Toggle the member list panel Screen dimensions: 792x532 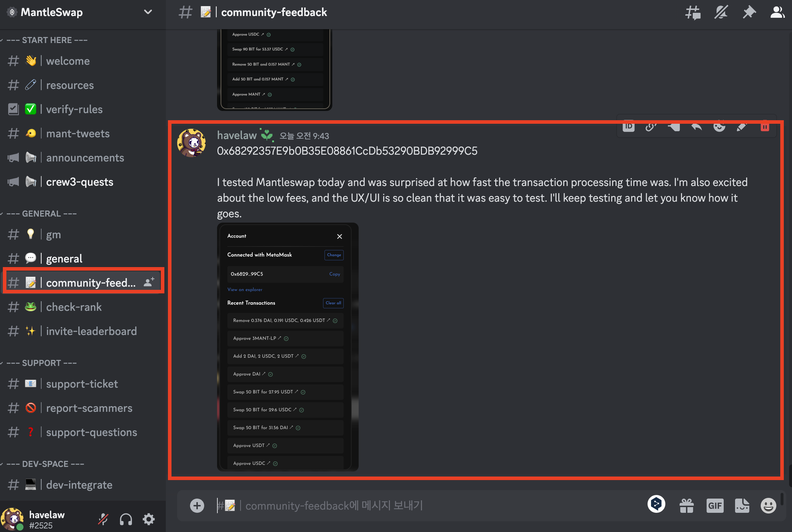pyautogui.click(x=777, y=12)
